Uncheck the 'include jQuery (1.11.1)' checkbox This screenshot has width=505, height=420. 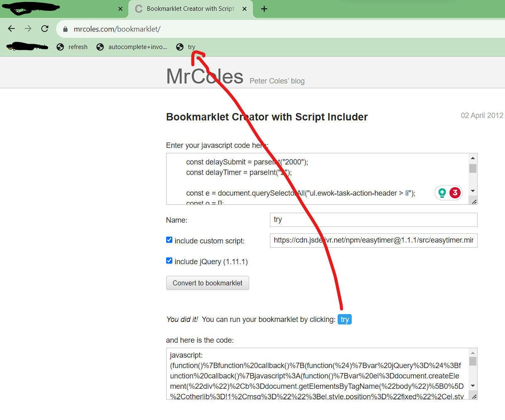point(169,260)
